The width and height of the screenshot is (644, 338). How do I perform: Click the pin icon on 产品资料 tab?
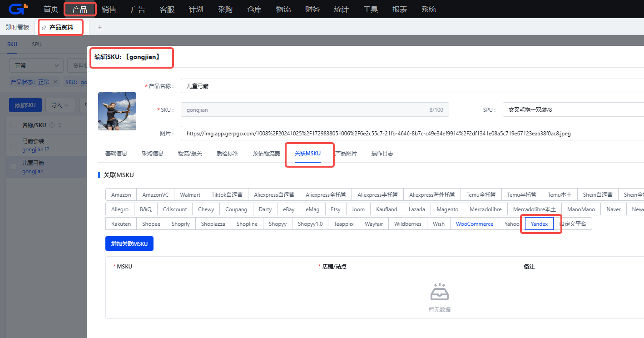[x=44, y=28]
